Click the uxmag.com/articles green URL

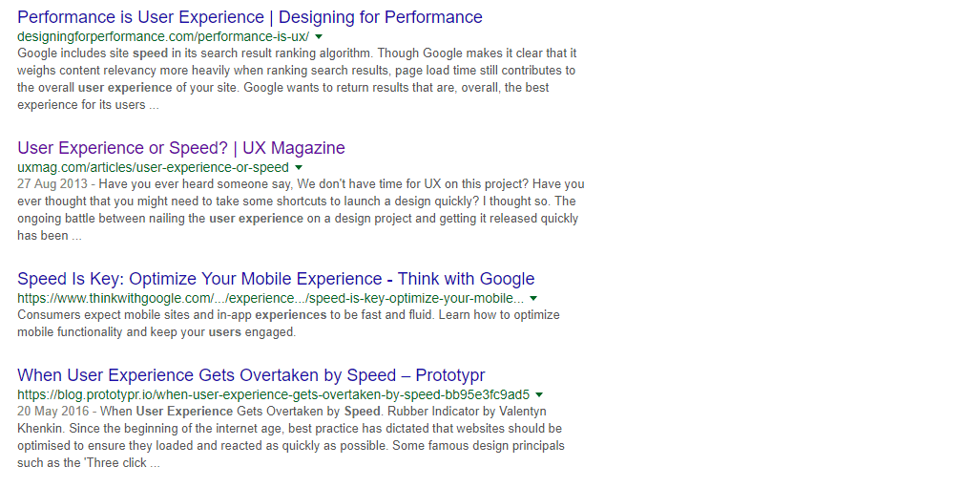click(x=153, y=167)
